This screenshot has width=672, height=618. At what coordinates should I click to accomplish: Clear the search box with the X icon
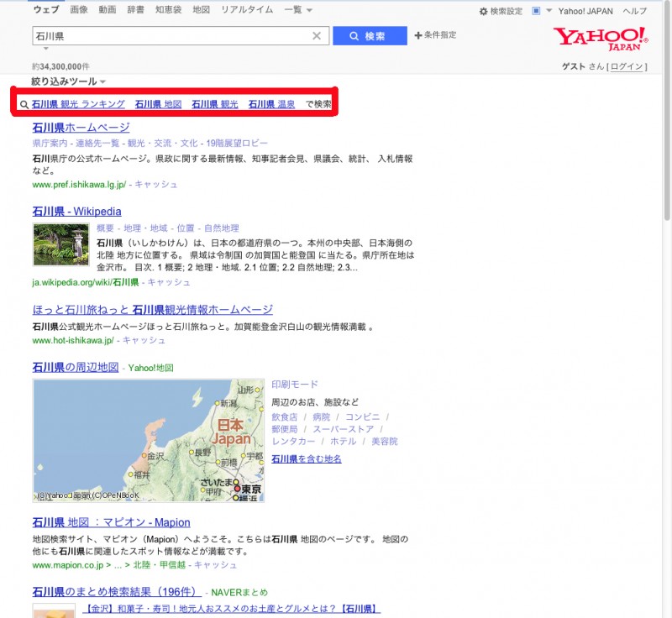pyautogui.click(x=317, y=36)
